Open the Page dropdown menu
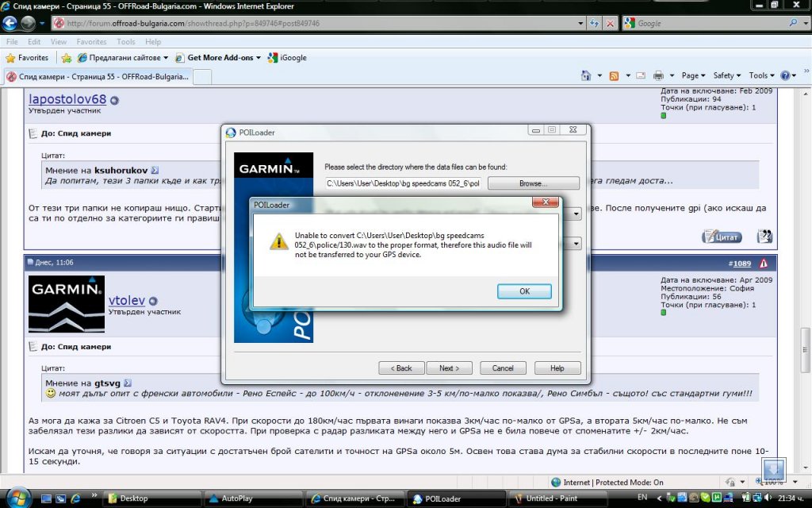 point(693,75)
